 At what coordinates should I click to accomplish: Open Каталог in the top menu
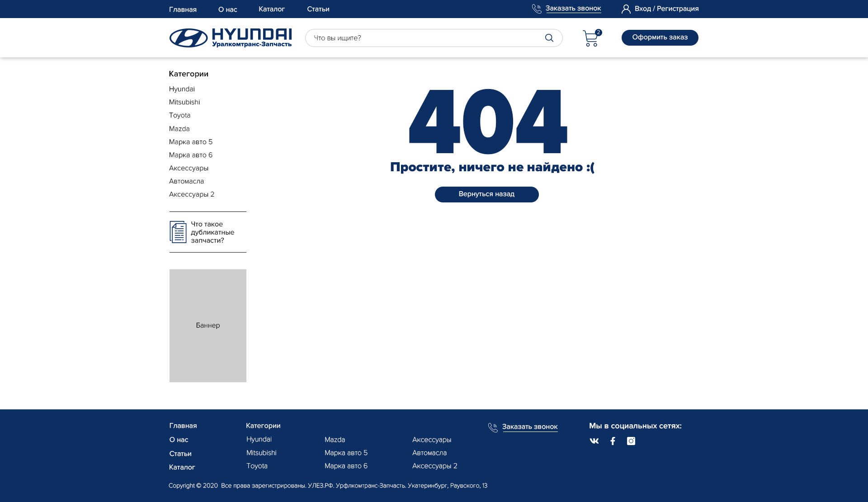pyautogui.click(x=271, y=9)
